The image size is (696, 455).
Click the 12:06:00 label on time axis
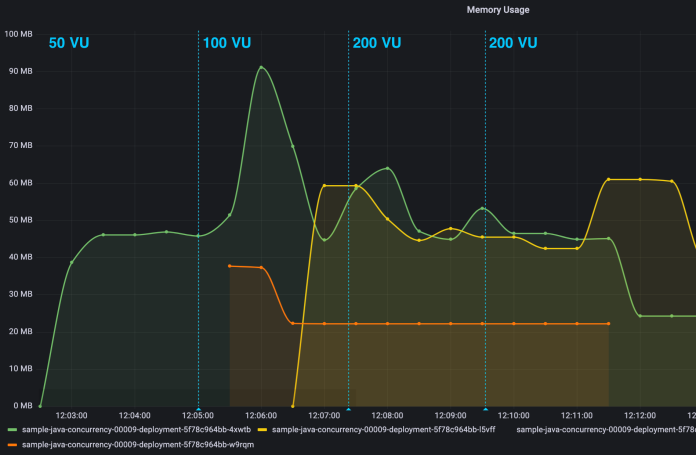click(x=260, y=415)
